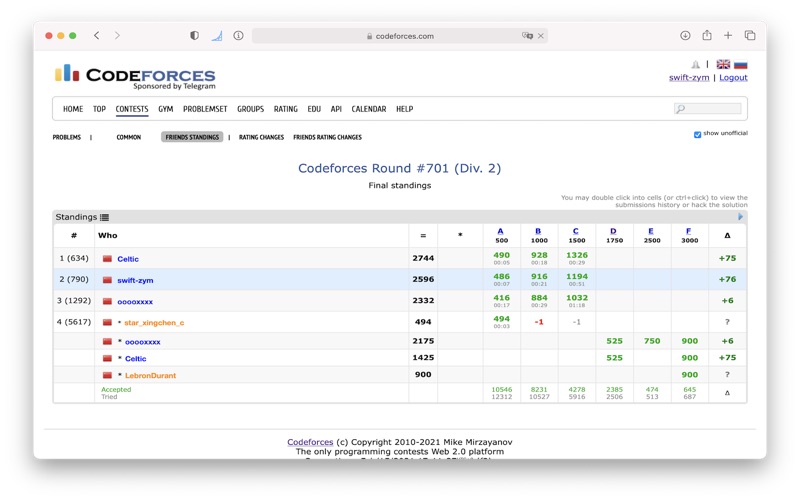Image resolution: width=800 pixels, height=500 pixels.
Task: Open the GYM menu item
Action: pyautogui.click(x=165, y=109)
